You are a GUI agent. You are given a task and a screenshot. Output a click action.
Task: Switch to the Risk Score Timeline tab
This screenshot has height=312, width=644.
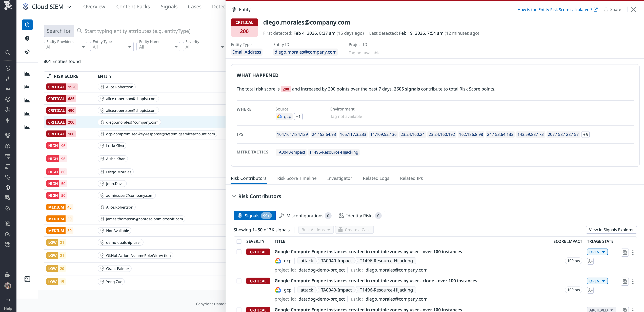(x=297, y=178)
